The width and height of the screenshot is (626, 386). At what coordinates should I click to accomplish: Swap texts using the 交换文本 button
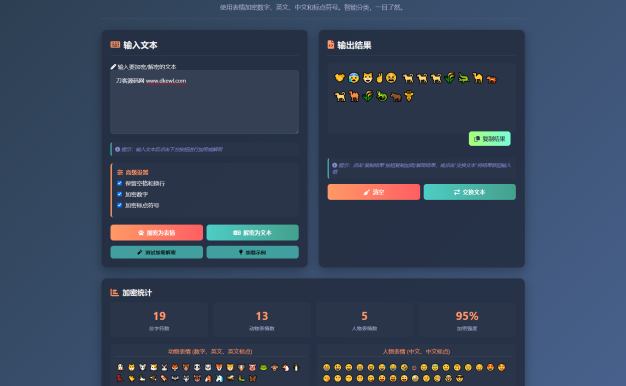(x=470, y=192)
